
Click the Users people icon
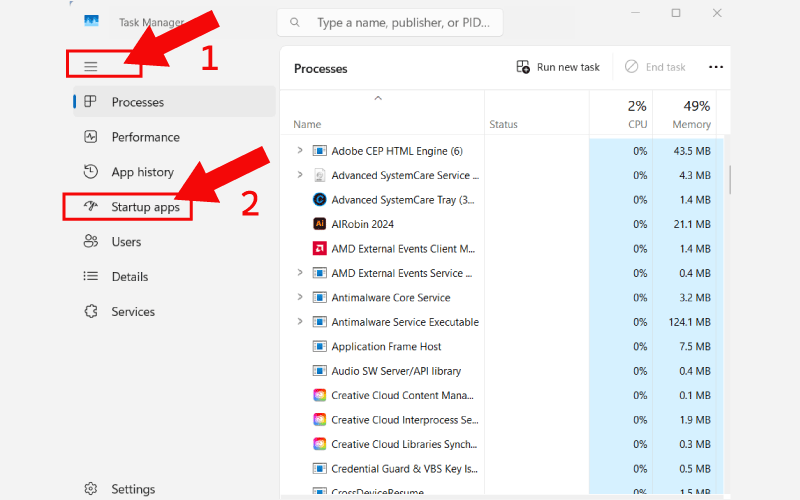coord(91,242)
